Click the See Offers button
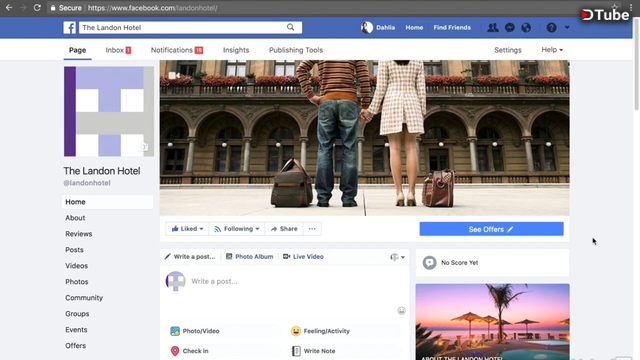The width and height of the screenshot is (640, 360). pyautogui.click(x=491, y=229)
